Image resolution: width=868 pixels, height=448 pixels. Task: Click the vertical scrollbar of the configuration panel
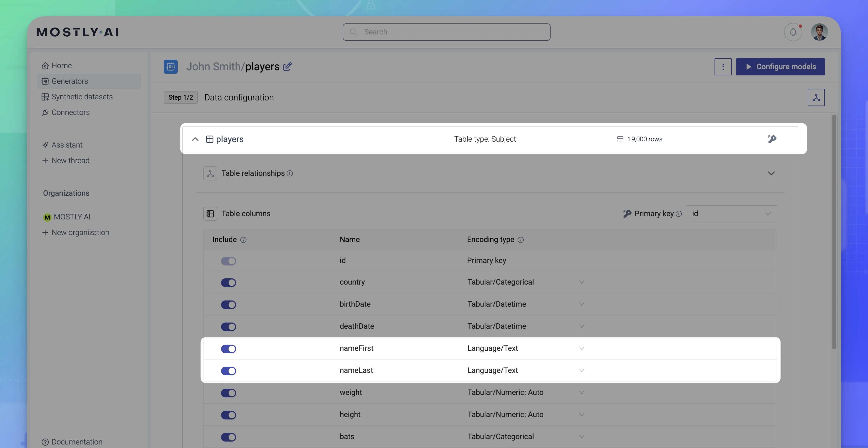[x=834, y=232]
